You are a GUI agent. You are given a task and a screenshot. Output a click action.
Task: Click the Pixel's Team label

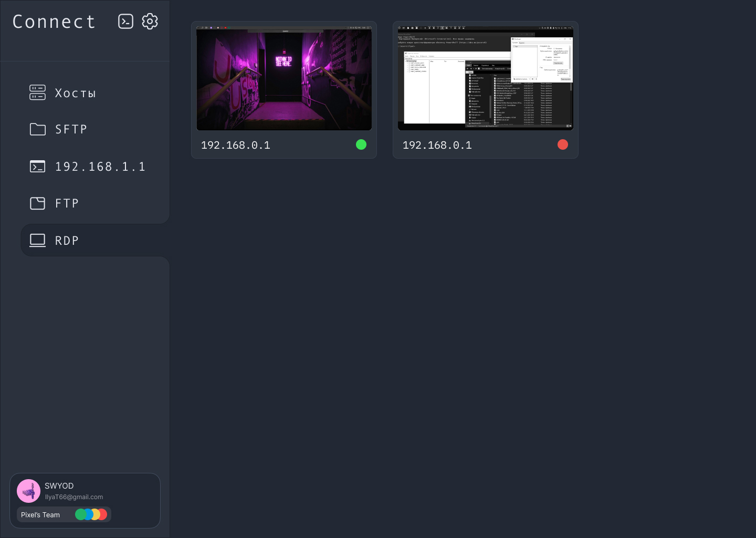click(40, 514)
